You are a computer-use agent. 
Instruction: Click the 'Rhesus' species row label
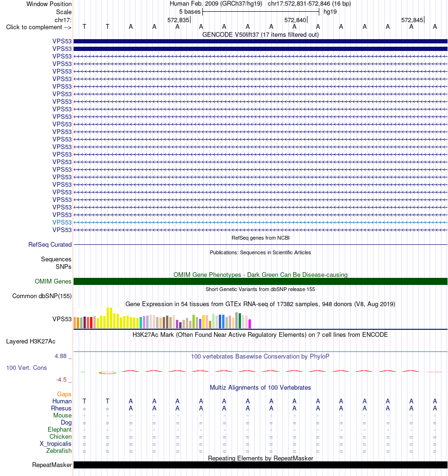click(61, 409)
